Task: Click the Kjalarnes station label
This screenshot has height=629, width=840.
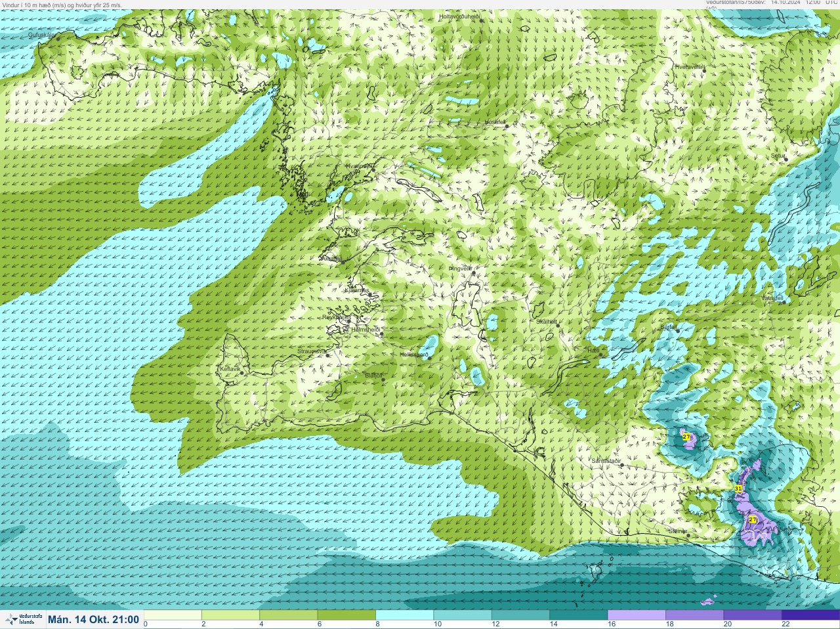Action: [x=358, y=290]
